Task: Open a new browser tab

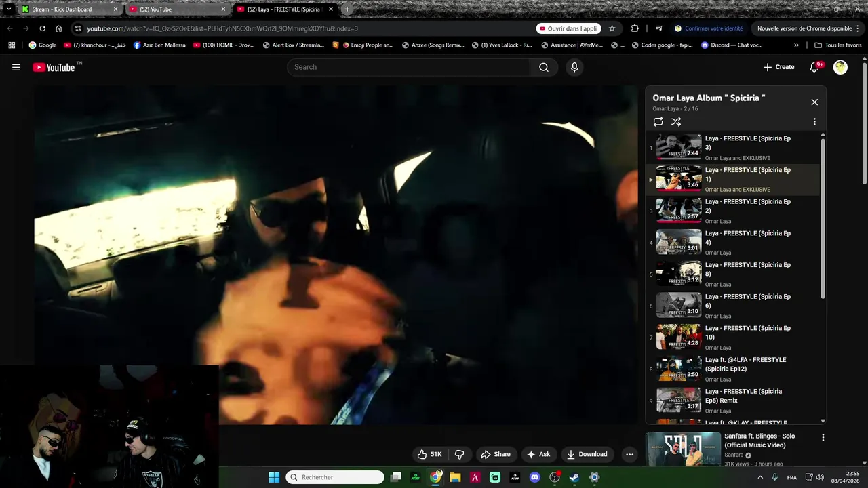Action: tap(347, 9)
